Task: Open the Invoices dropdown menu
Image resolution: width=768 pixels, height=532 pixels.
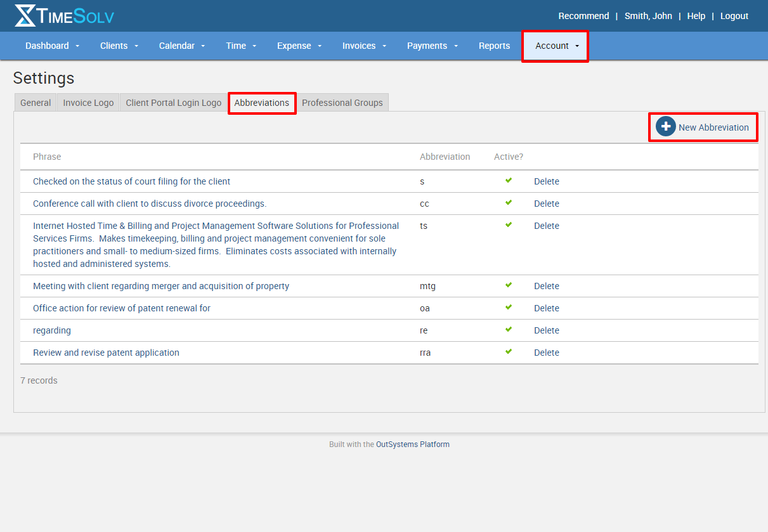Action: [364, 46]
